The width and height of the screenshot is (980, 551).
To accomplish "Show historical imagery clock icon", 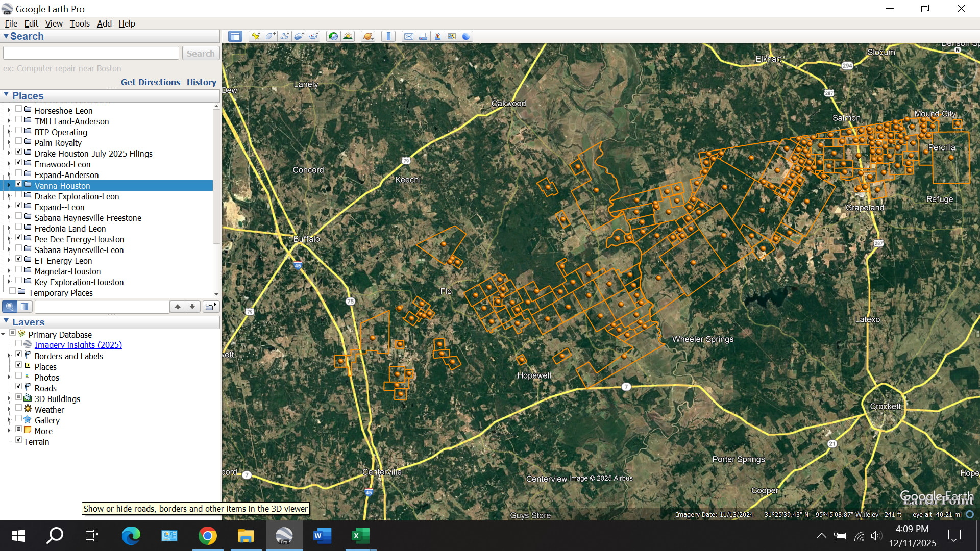I will click(333, 36).
